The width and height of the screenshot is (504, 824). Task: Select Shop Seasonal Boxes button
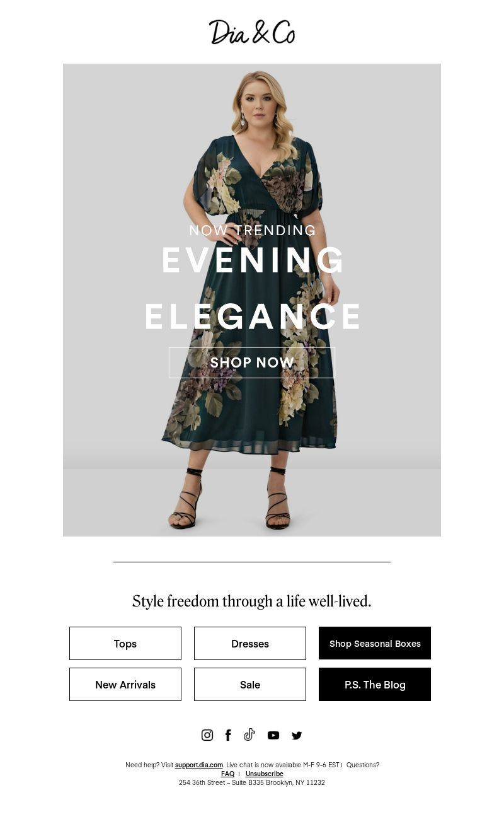375,644
